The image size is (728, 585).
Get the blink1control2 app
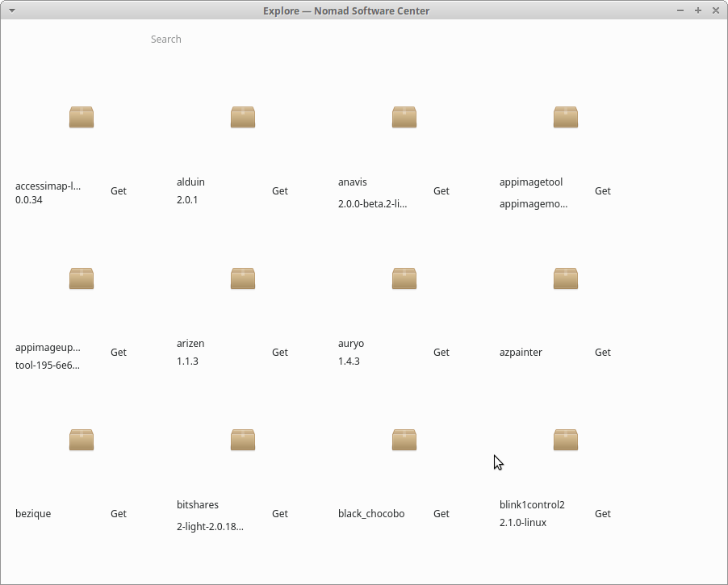click(602, 513)
